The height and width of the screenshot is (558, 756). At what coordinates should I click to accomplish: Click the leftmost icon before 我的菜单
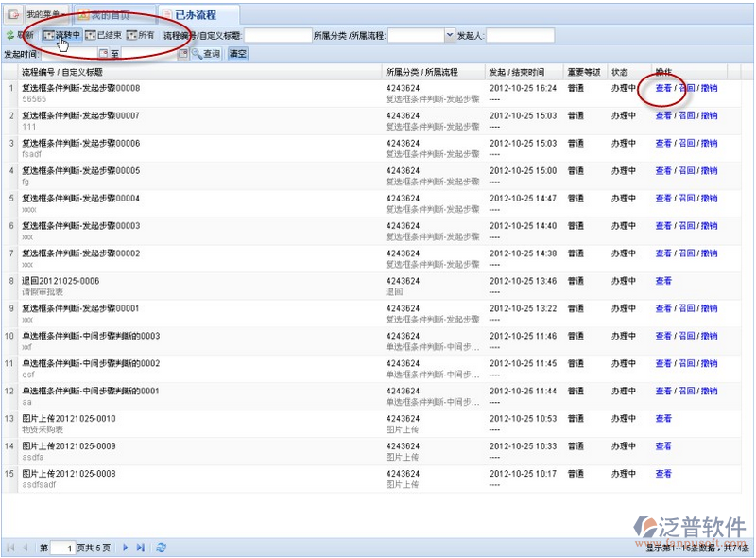click(x=12, y=15)
